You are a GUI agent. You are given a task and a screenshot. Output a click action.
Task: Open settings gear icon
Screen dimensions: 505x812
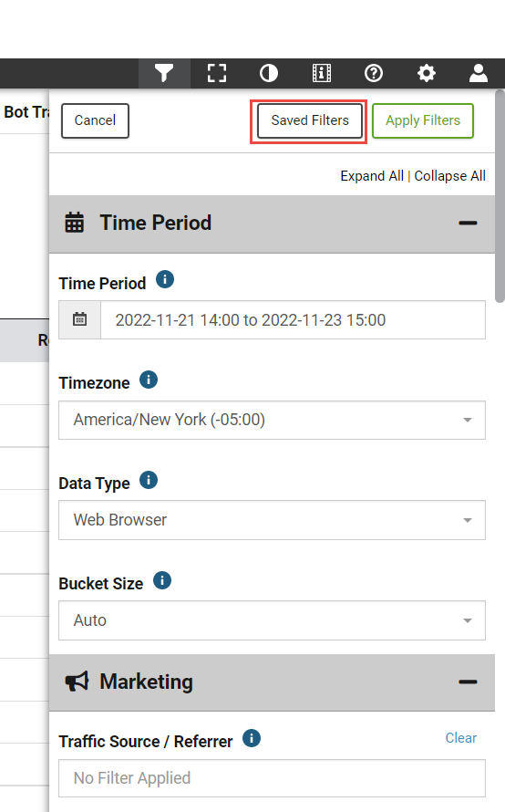pyautogui.click(x=427, y=73)
